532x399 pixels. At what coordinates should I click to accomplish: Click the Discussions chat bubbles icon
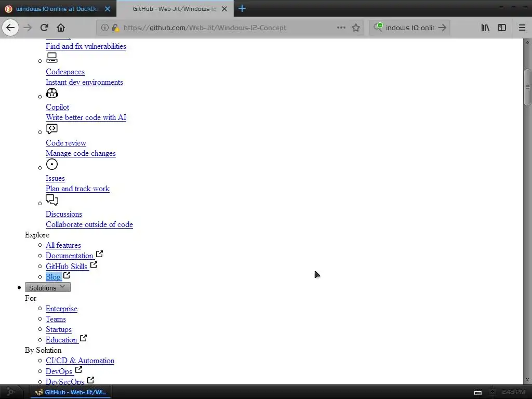point(52,200)
